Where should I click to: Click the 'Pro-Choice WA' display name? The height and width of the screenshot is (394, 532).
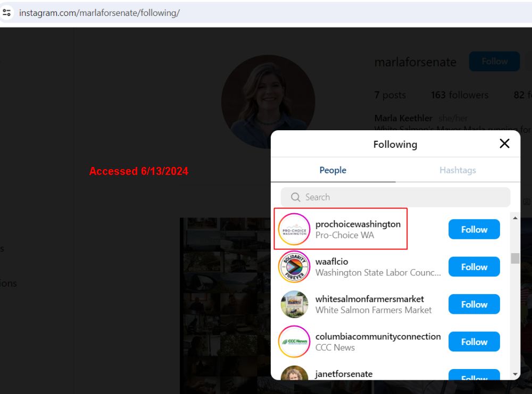(345, 236)
